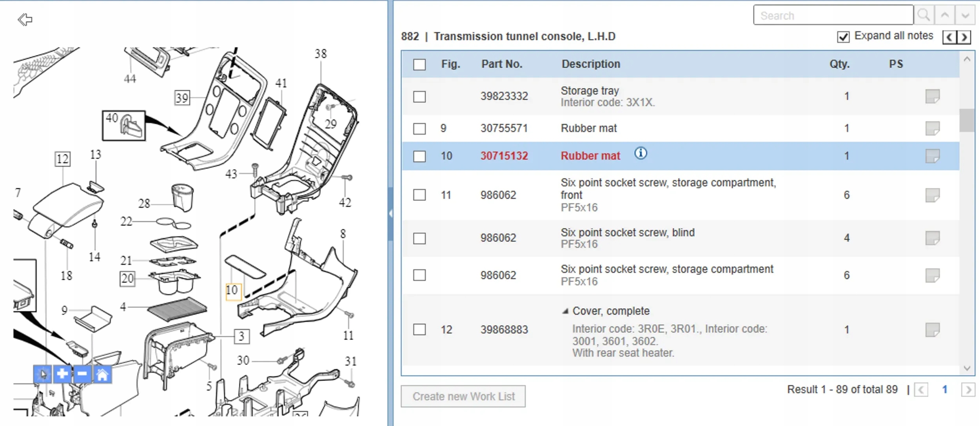Select the pointer tool in diagram toolbar
Viewport: 980px width, 426px height.
pos(43,374)
